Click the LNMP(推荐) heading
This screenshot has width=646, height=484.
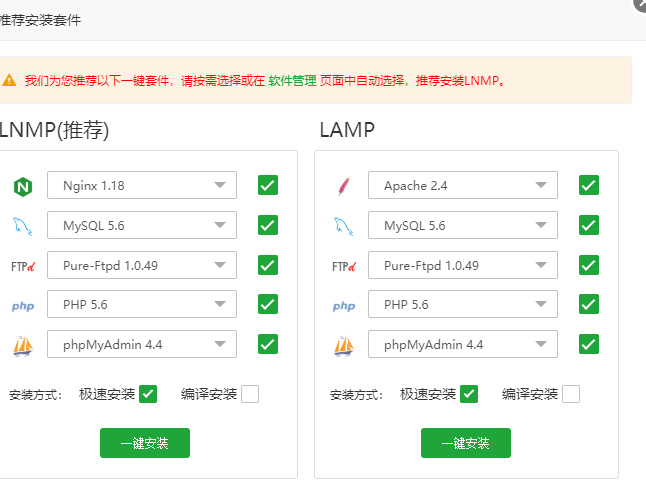[x=54, y=130]
